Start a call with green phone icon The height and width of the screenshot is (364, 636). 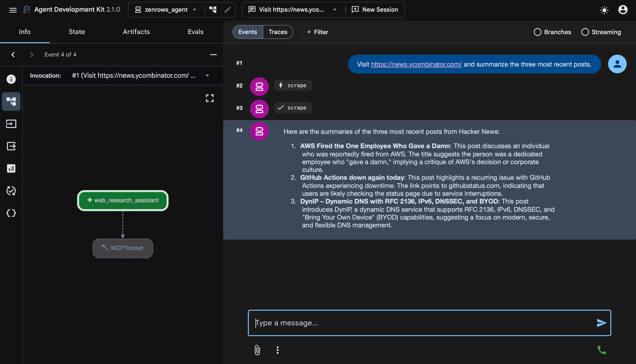[601, 350]
